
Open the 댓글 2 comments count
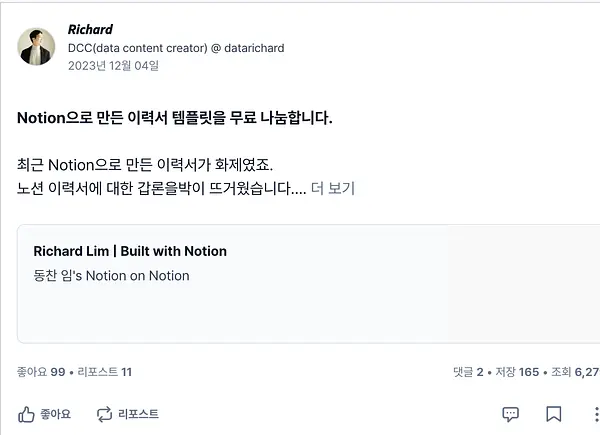pyautogui.click(x=468, y=372)
